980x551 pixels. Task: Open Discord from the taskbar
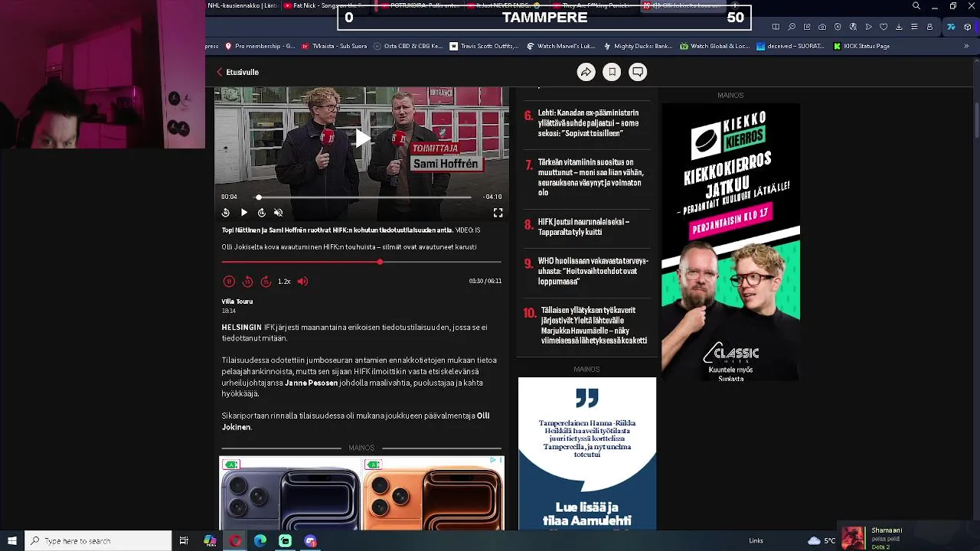pyautogui.click(x=311, y=540)
